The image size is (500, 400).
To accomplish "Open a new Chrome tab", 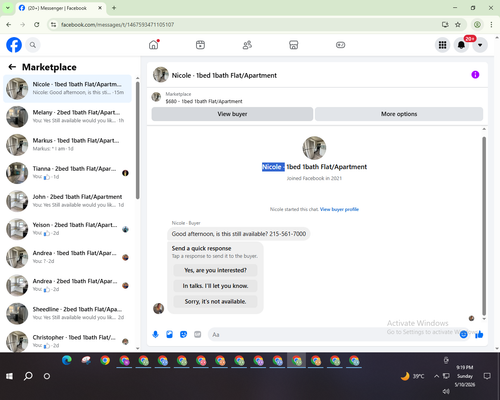I will point(114,8).
